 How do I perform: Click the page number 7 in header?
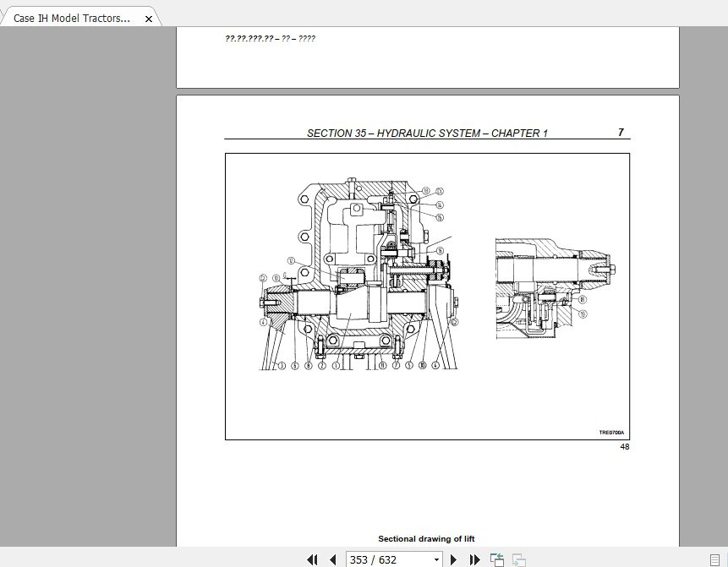pos(621,132)
